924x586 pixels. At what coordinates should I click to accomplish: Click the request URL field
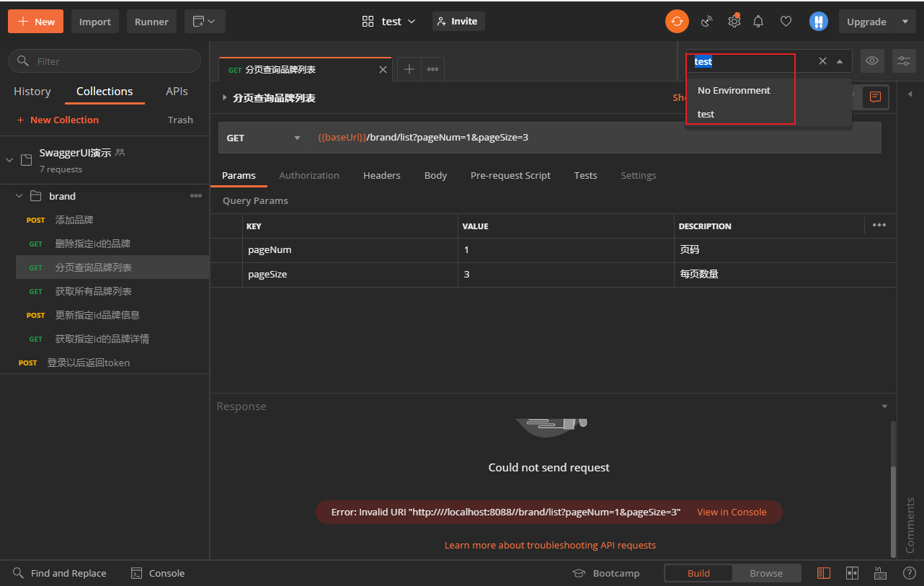click(595, 138)
